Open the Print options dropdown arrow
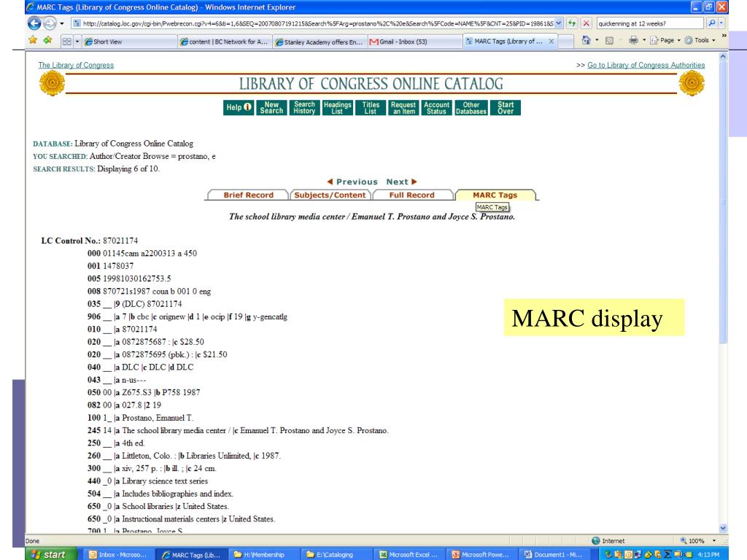Image resolution: width=747 pixels, height=560 pixels. click(644, 41)
